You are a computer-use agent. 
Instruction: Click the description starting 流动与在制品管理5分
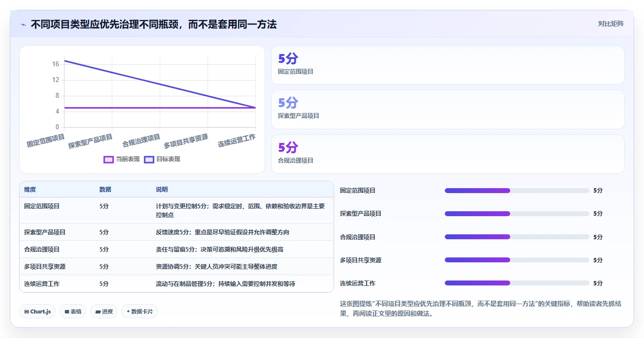(x=225, y=283)
